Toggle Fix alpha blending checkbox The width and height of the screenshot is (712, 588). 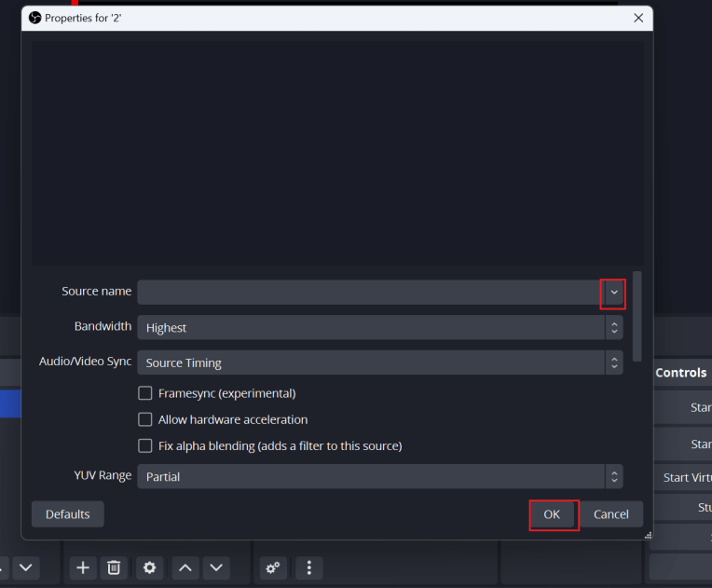[x=145, y=445]
